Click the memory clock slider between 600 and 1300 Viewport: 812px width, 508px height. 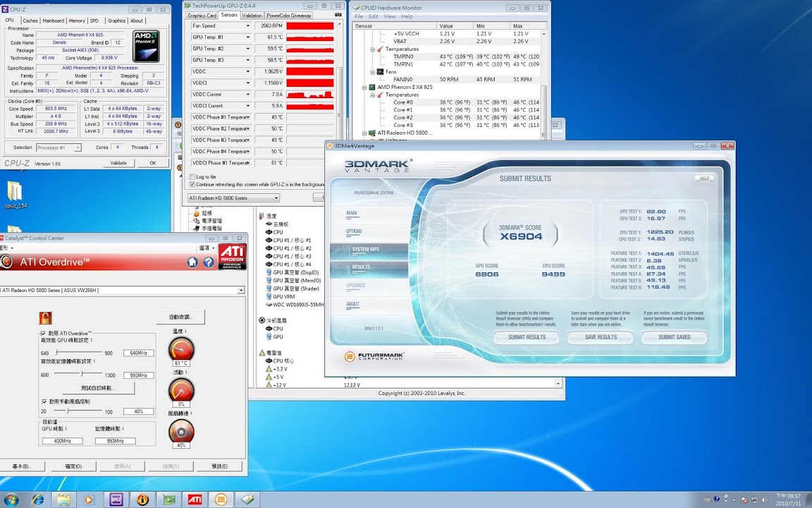[79, 374]
